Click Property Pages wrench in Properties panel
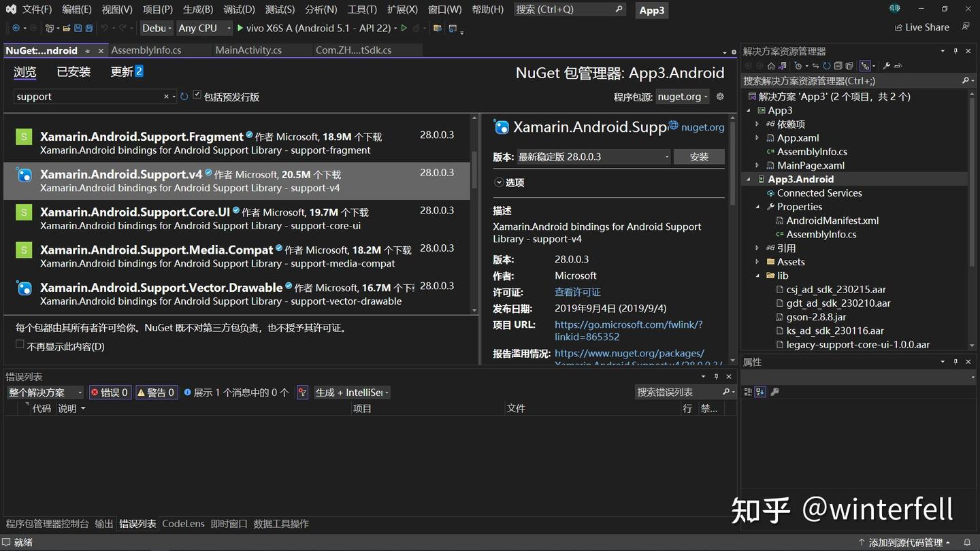980x551 pixels. 774,392
